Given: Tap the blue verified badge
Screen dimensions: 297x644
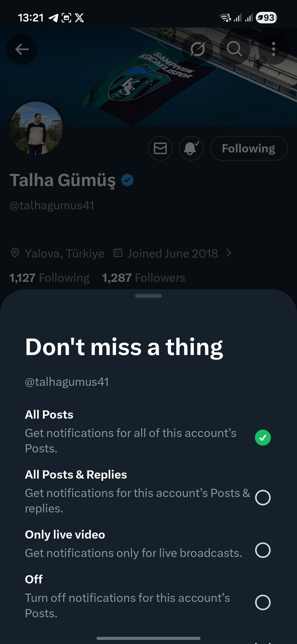Looking at the screenshot, I should click(128, 180).
